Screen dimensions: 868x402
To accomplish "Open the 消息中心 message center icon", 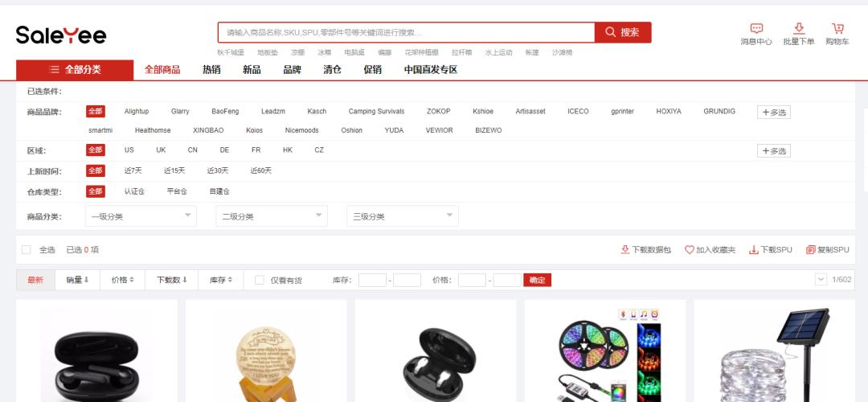I will pos(755,28).
